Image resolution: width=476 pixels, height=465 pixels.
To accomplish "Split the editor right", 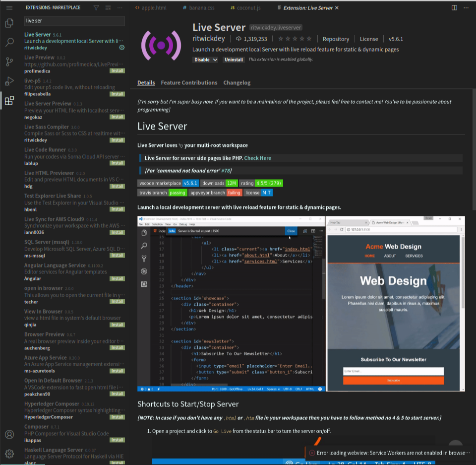I will pos(454,8).
